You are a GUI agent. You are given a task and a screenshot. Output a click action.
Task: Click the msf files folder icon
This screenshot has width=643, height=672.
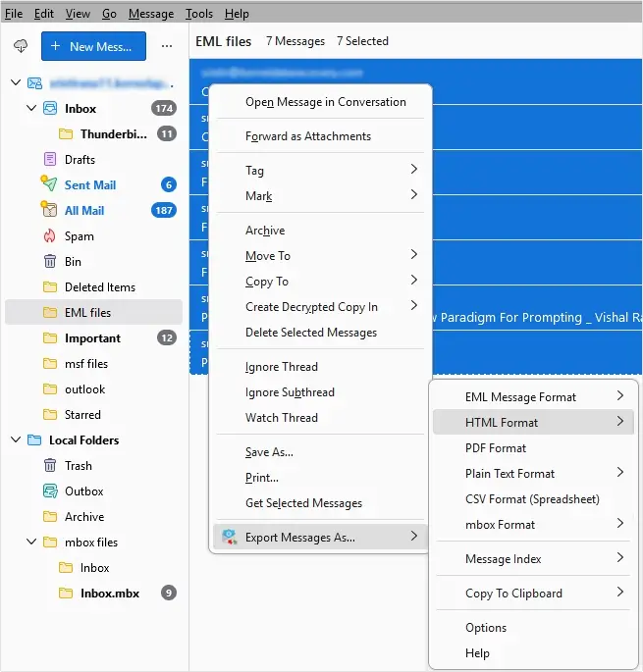click(x=50, y=363)
